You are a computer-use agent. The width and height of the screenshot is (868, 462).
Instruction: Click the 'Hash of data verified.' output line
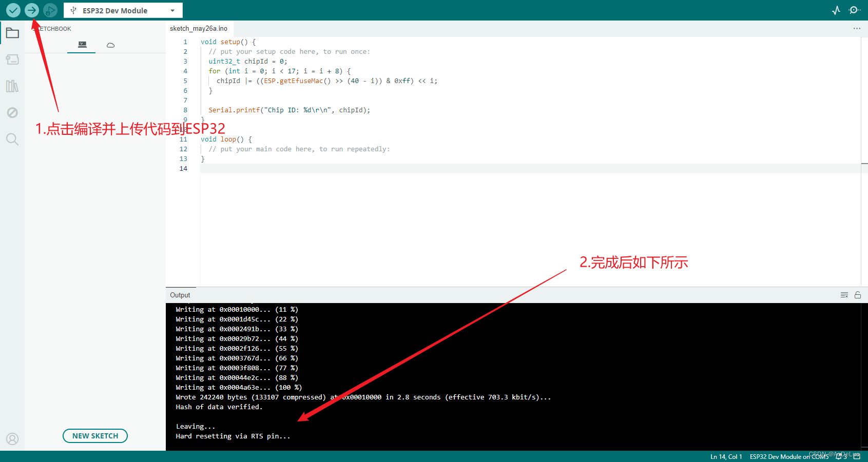click(219, 407)
